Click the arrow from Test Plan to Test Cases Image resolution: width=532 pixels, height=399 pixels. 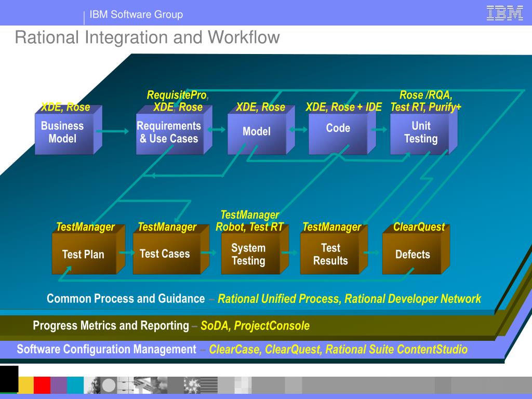(x=127, y=252)
